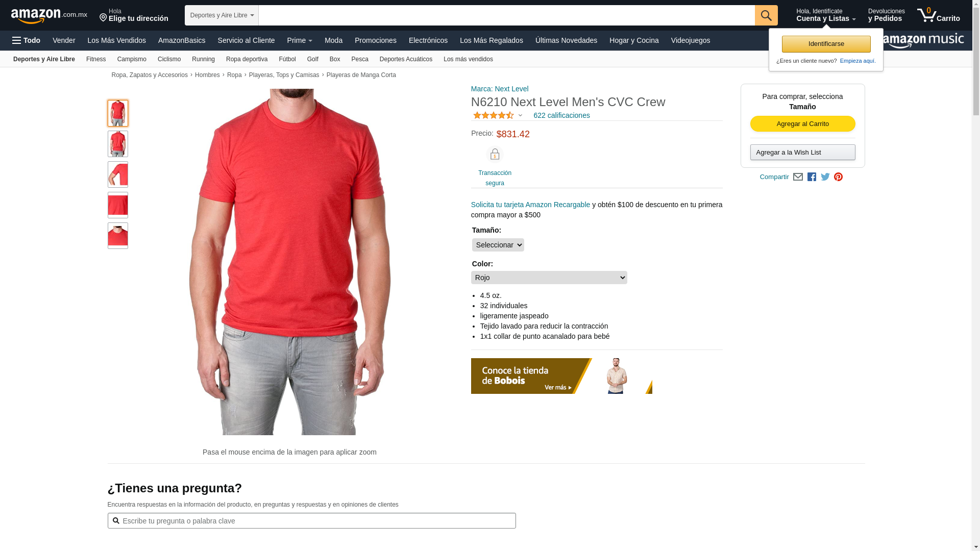Image resolution: width=980 pixels, height=551 pixels.
Task: Share product on Twitter icon
Action: (x=825, y=177)
